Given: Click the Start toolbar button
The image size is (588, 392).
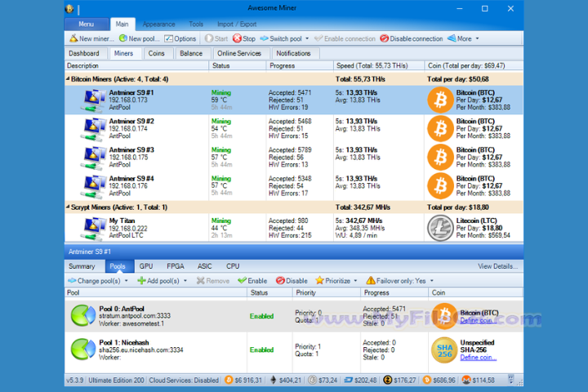Looking at the screenshot, I should (216, 38).
